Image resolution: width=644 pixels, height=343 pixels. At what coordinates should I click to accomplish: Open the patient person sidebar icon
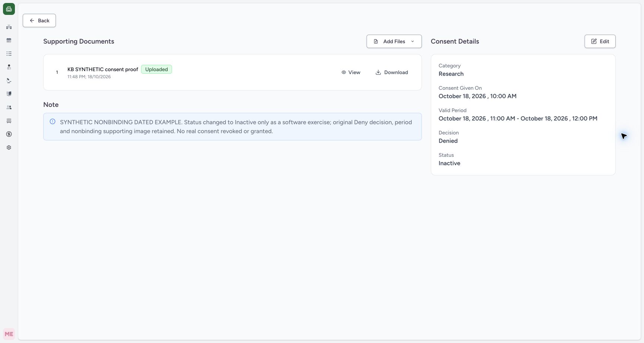[x=9, y=67]
